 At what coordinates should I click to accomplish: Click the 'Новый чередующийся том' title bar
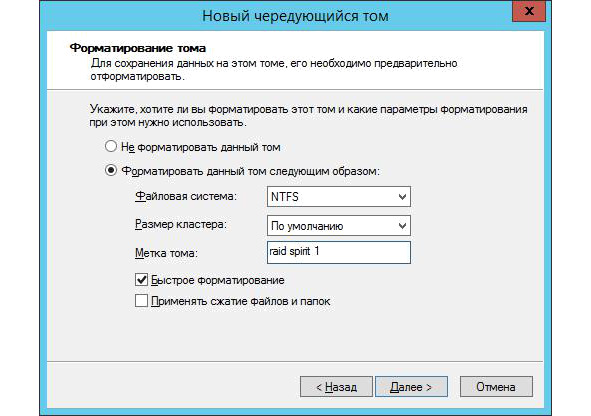coord(295,16)
